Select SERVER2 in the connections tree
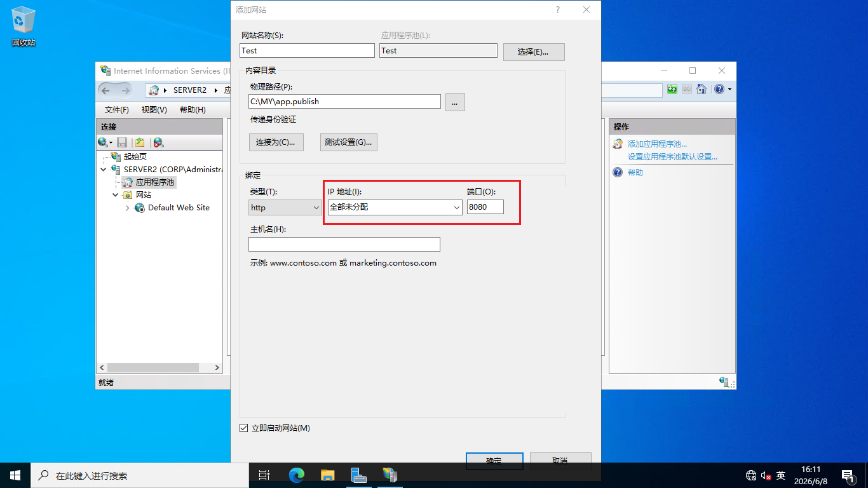 (173, 170)
